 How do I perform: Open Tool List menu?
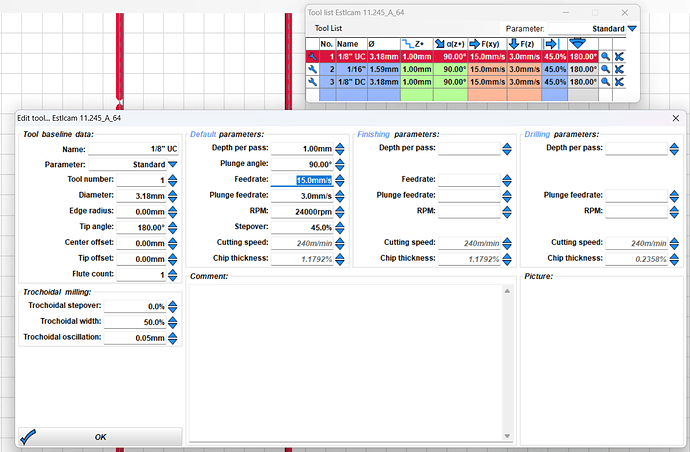pyautogui.click(x=328, y=28)
